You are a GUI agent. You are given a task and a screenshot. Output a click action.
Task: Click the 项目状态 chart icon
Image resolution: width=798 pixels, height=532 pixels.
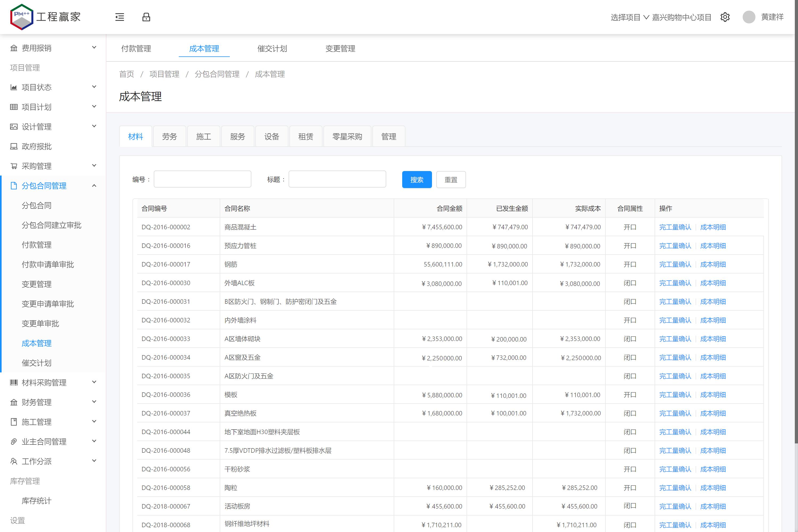[x=14, y=87]
